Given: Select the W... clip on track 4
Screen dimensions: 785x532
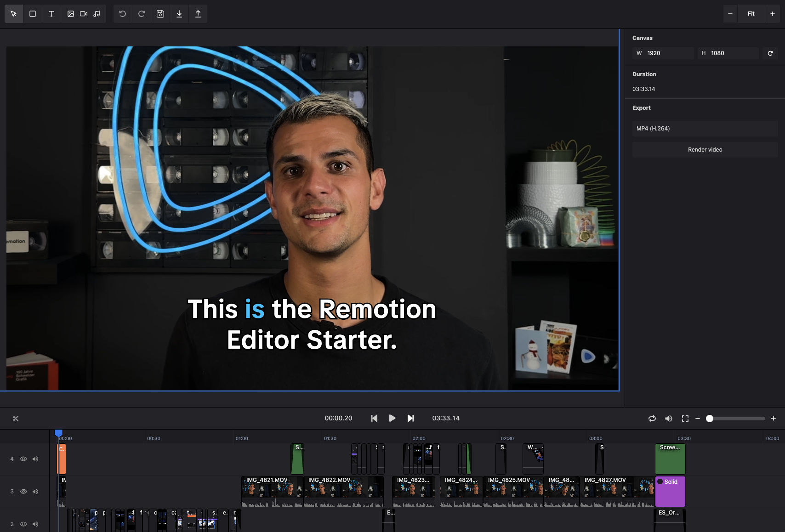Looking at the screenshot, I should (533, 459).
